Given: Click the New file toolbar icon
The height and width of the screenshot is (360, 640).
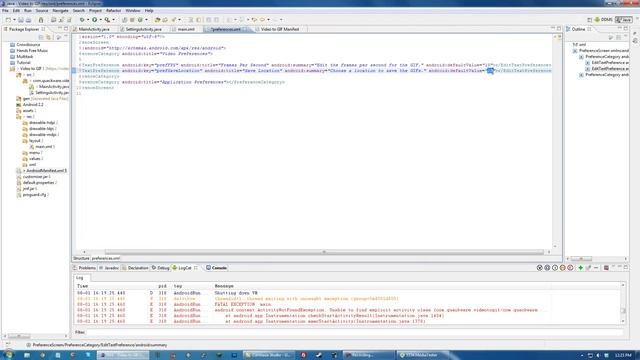Looking at the screenshot, I should 8,20.
